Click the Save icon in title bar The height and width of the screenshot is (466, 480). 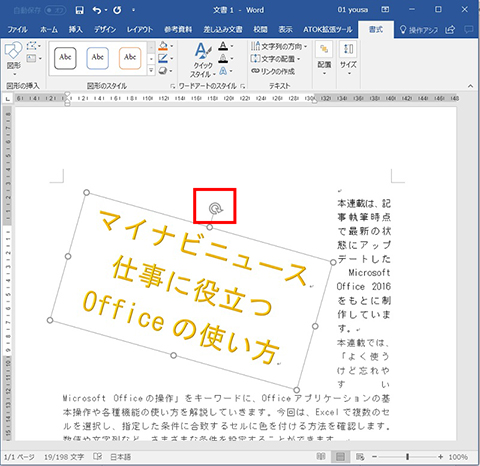click(x=79, y=10)
